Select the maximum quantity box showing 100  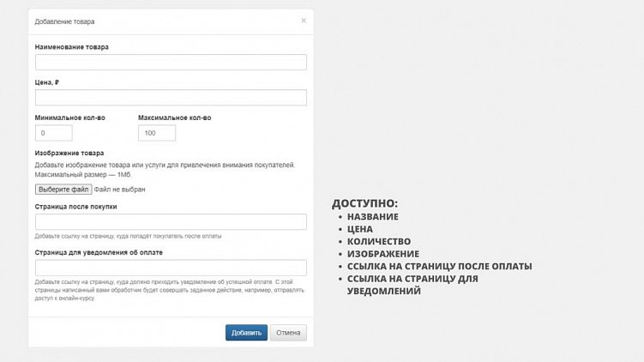[156, 133]
